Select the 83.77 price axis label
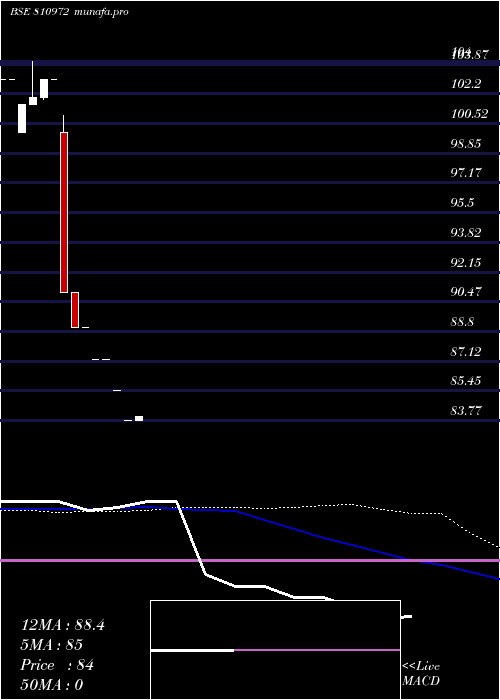Viewport: 500px width, 700px height. 466,411
